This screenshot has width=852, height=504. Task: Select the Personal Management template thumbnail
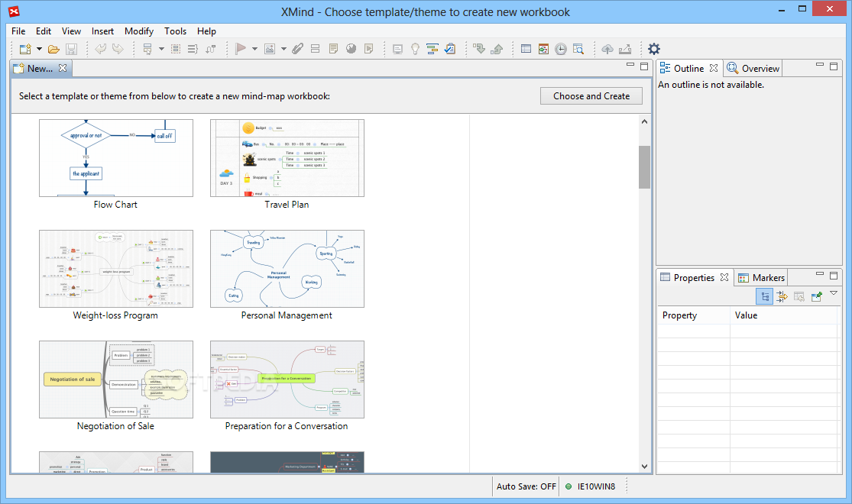pyautogui.click(x=287, y=269)
